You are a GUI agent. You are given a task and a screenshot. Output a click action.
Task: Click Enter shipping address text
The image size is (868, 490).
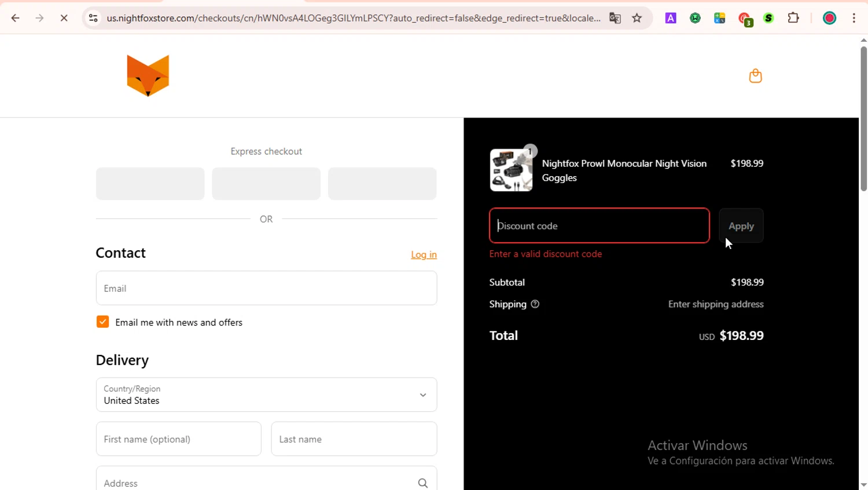[716, 304]
